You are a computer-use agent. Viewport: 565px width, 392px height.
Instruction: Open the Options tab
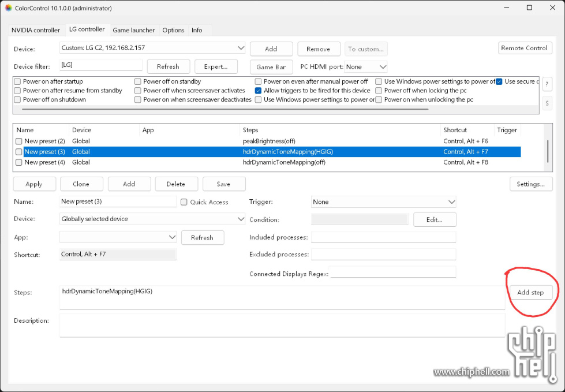point(173,30)
